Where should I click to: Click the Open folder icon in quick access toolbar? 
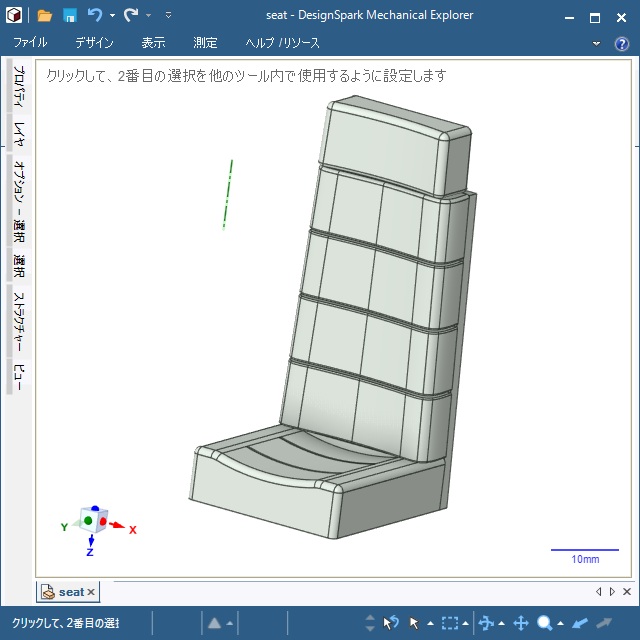[x=45, y=15]
